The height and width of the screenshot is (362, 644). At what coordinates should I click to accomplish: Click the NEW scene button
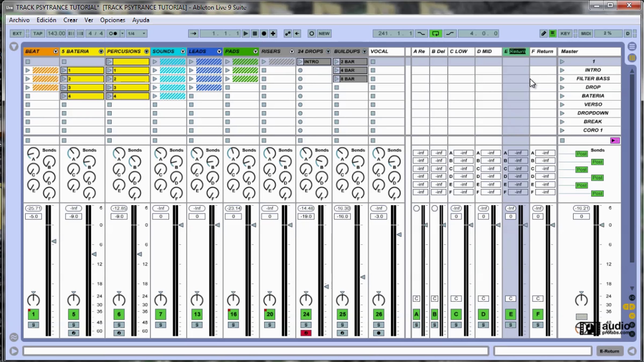point(324,34)
